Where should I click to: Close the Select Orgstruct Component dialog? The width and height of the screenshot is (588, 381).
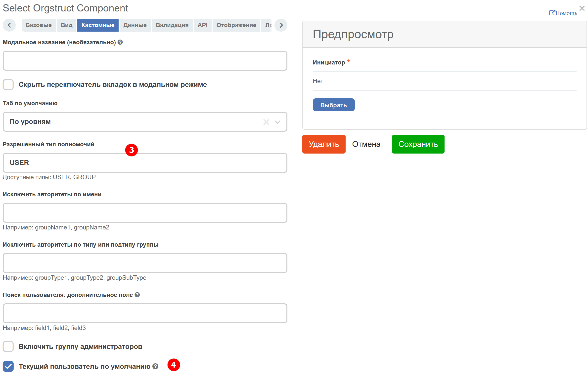pyautogui.click(x=582, y=8)
